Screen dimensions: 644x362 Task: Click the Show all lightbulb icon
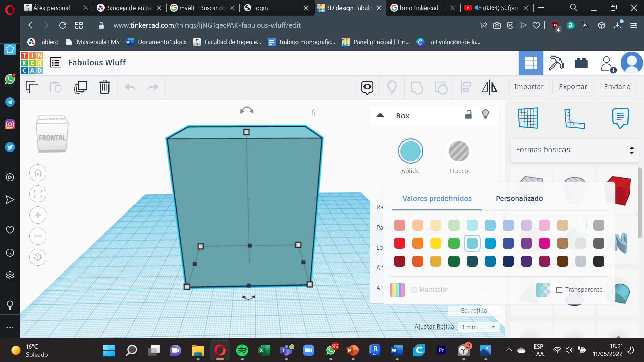point(392,87)
